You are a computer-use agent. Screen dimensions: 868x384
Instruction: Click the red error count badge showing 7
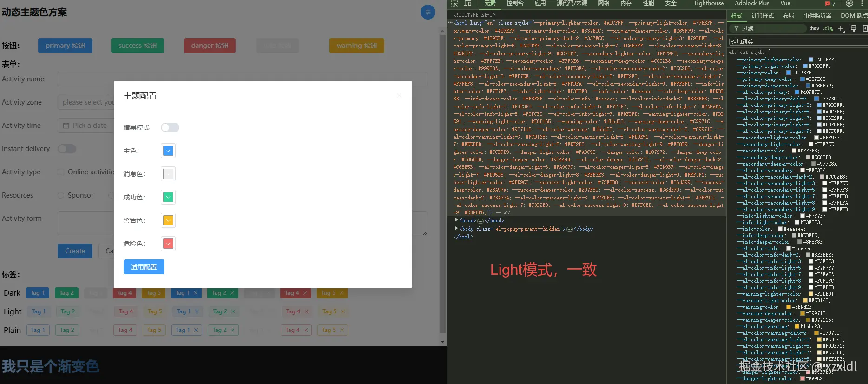[830, 3]
